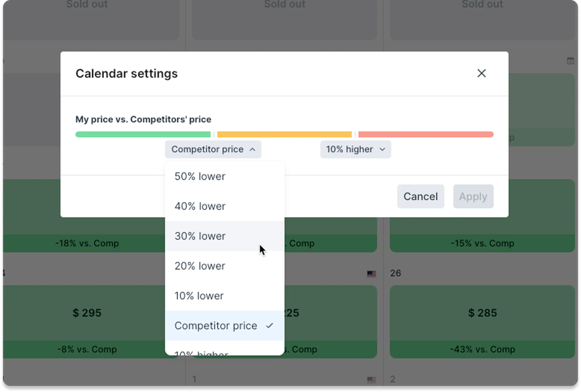Click the US flag icon in bottom row
Image resolution: width=581 pixels, height=392 pixels.
click(x=371, y=380)
